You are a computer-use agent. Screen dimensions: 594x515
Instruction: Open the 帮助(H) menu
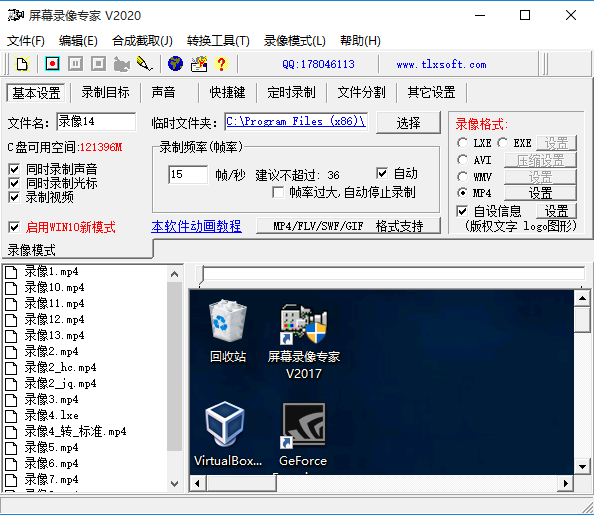pos(360,41)
